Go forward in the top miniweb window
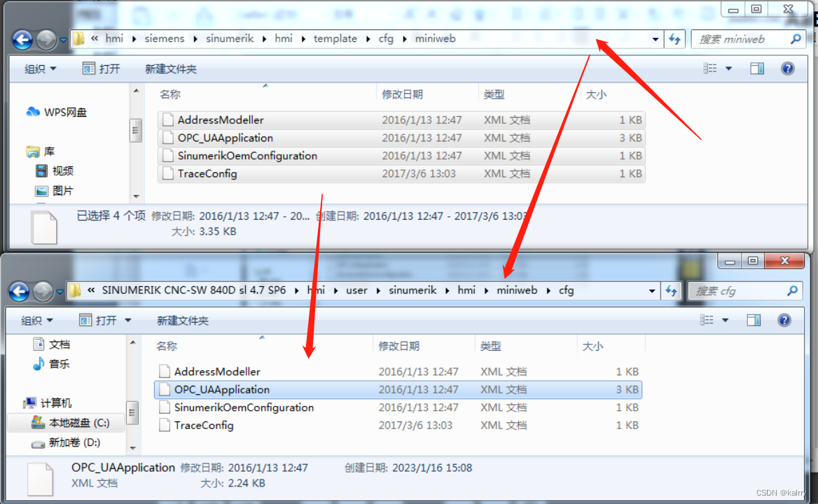Viewport: 818px width, 504px height. click(x=46, y=39)
